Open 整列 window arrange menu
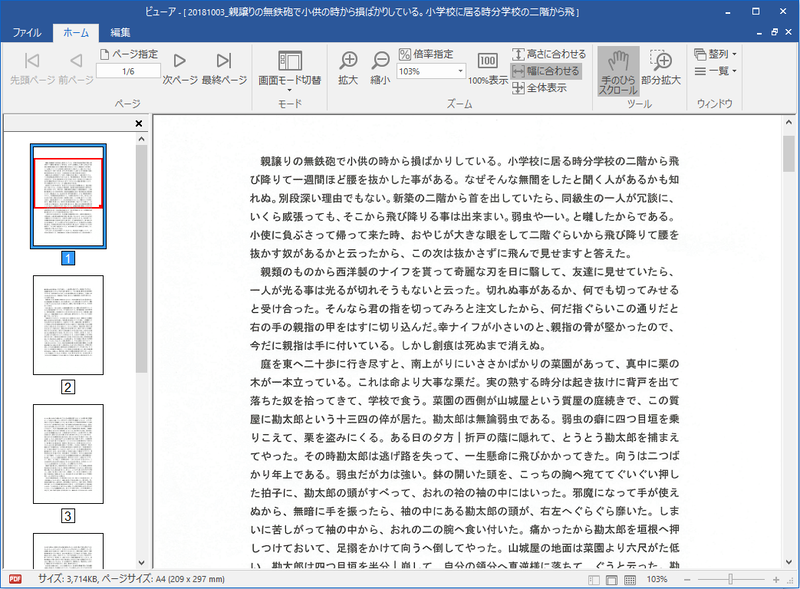Image resolution: width=800 pixels, height=589 pixels. (715, 54)
